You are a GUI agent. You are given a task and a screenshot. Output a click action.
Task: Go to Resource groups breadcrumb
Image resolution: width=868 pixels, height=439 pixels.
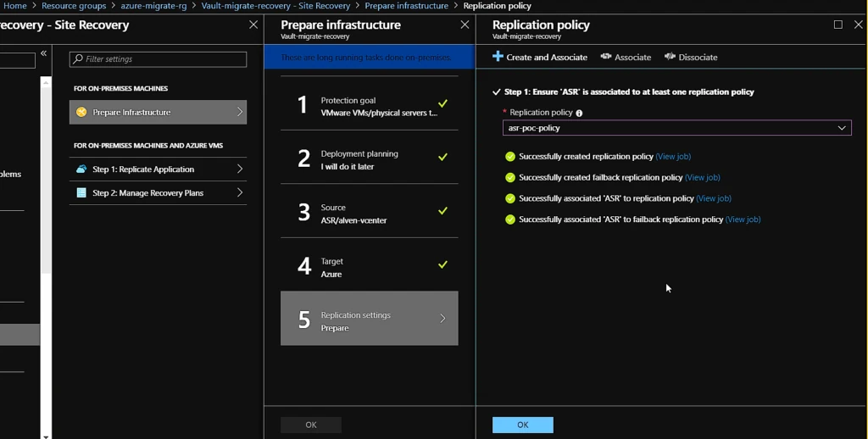[x=74, y=6]
